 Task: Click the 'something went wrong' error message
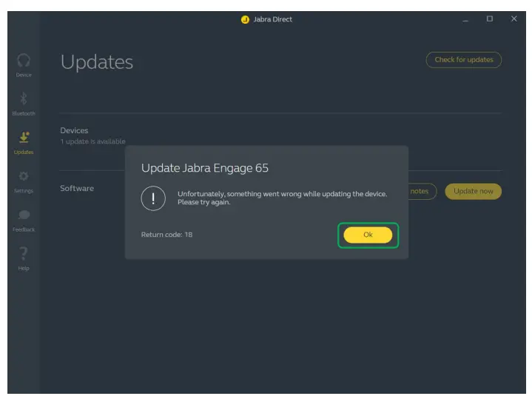coord(282,198)
